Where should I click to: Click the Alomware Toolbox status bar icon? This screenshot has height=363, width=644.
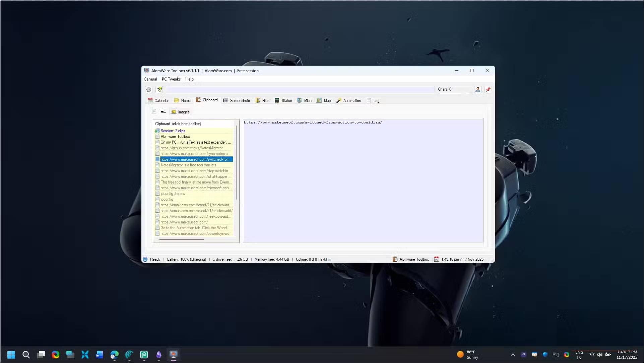(395, 259)
